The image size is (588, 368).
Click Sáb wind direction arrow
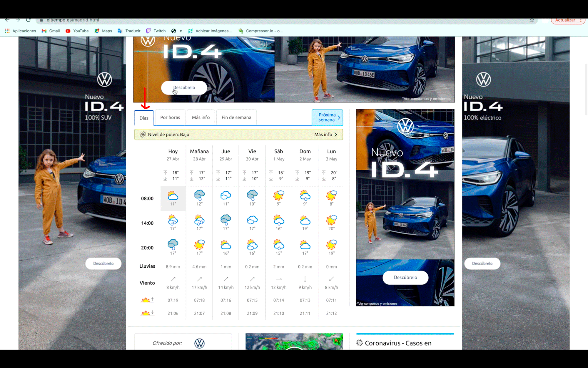pos(279,279)
